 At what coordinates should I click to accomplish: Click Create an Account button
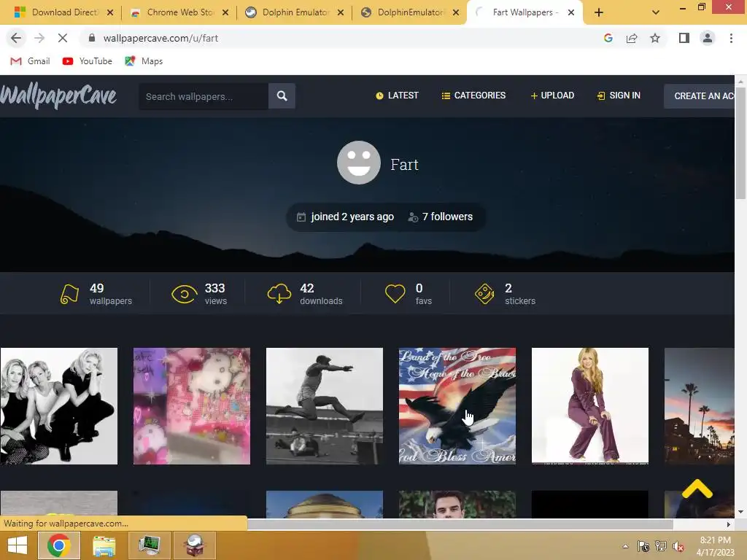tap(699, 96)
